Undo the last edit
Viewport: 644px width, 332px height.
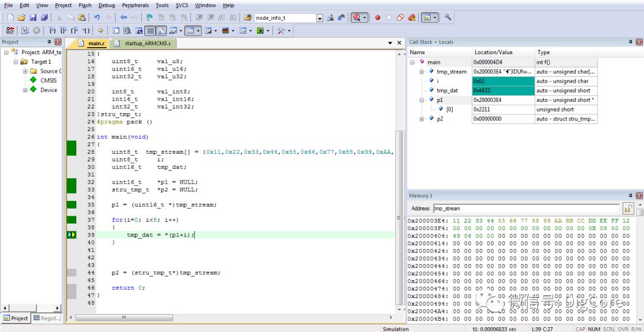coord(97,18)
